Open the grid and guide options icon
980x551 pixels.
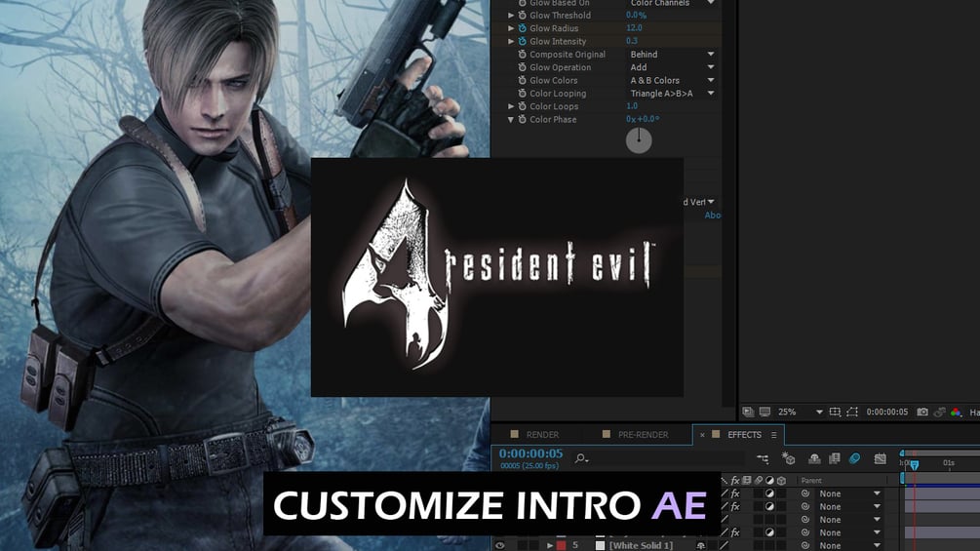tap(835, 412)
